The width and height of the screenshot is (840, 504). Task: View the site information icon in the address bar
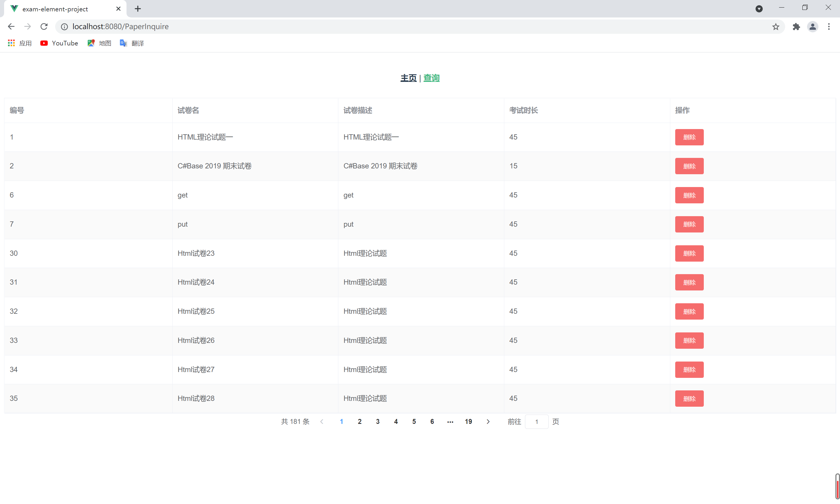(x=64, y=27)
